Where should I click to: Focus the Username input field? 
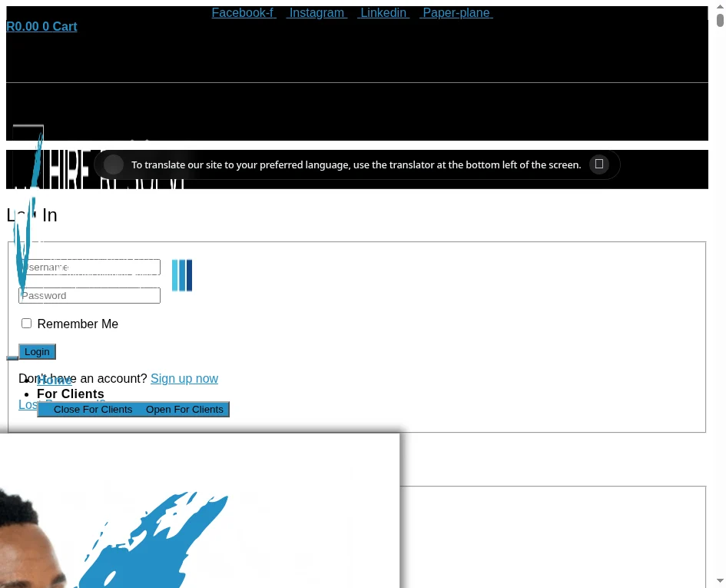pyautogui.click(x=89, y=267)
